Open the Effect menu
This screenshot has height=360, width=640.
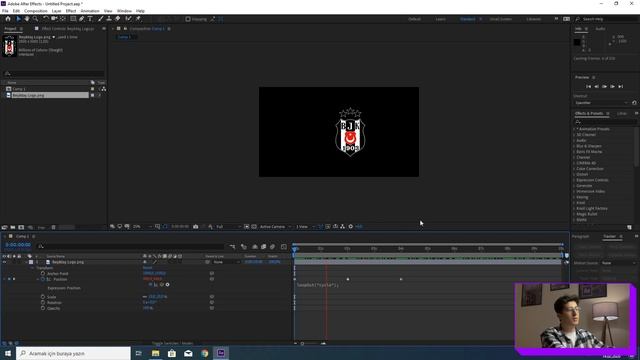pyautogui.click(x=71, y=11)
